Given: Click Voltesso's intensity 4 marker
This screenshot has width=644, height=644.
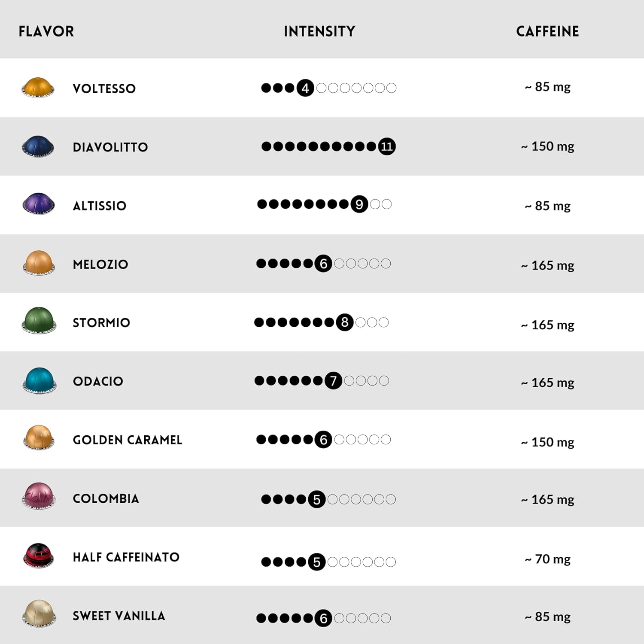Looking at the screenshot, I should (x=305, y=88).
